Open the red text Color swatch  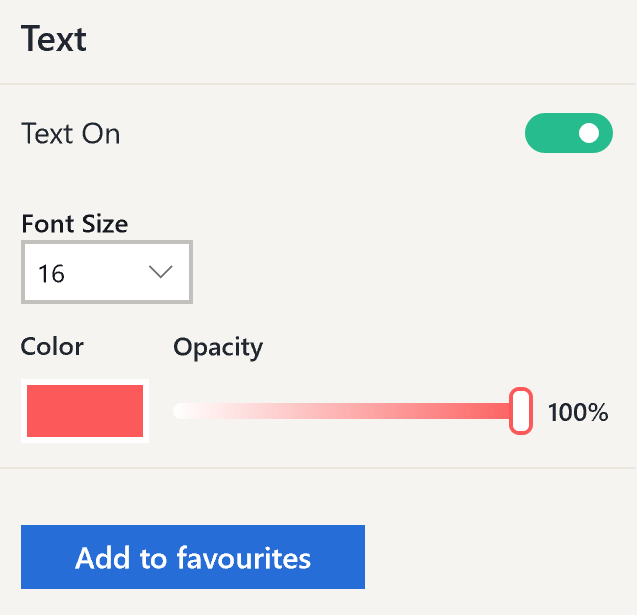pos(85,411)
